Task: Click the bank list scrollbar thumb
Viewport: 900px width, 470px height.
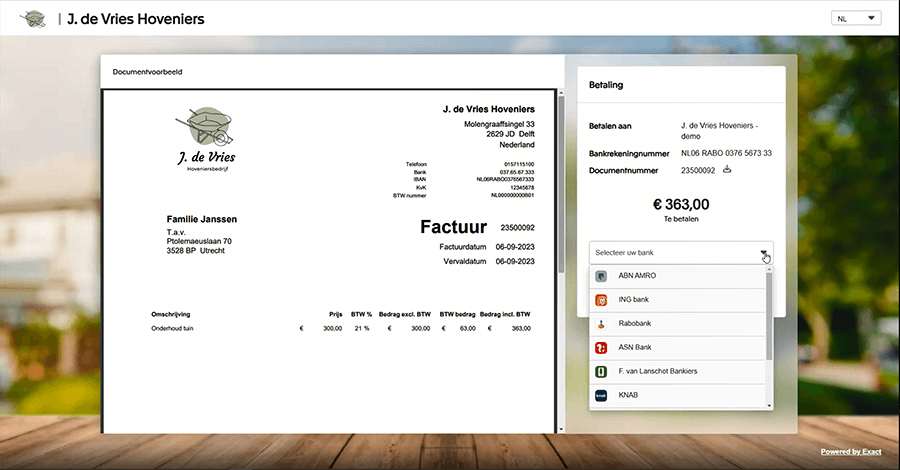Action: 769,316
